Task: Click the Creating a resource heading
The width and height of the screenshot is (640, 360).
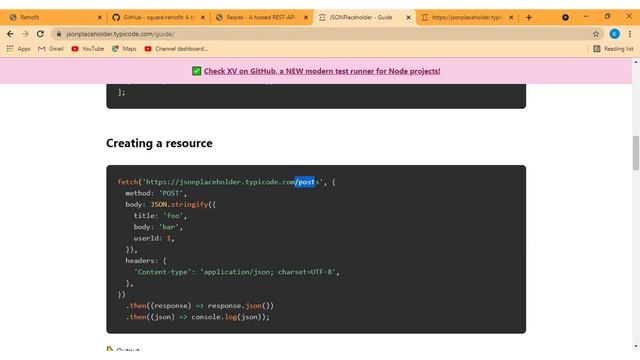Action: (x=159, y=143)
